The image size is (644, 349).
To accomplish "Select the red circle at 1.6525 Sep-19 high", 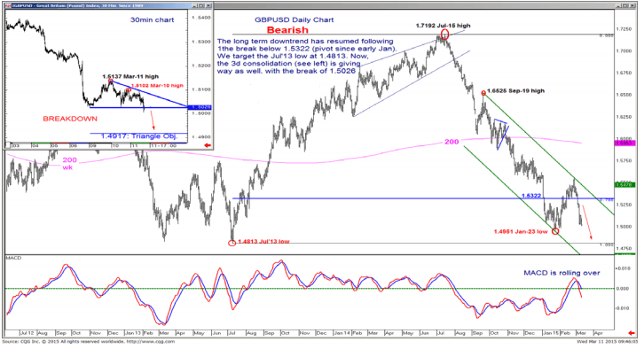I will [483, 93].
